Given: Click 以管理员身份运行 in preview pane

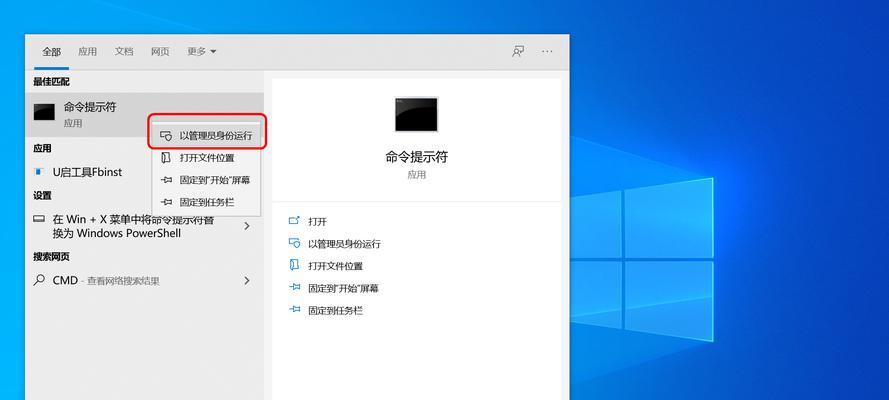Looking at the screenshot, I should [x=344, y=244].
